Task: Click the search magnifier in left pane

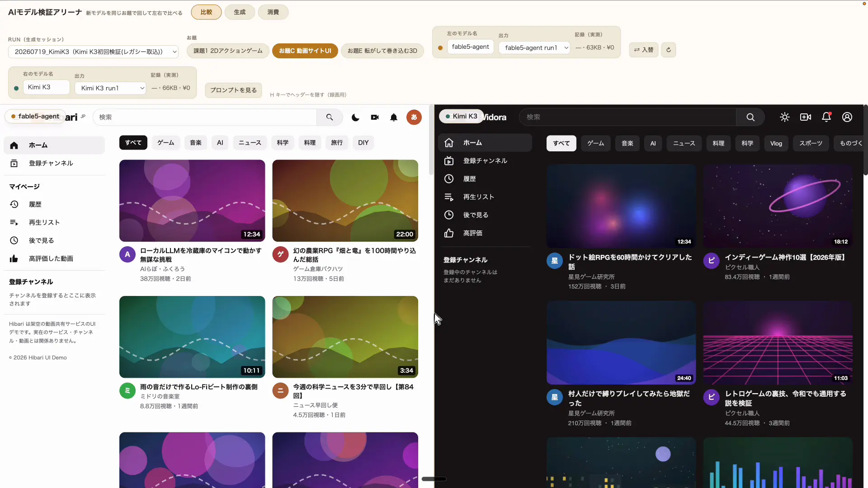Action: 330,117
